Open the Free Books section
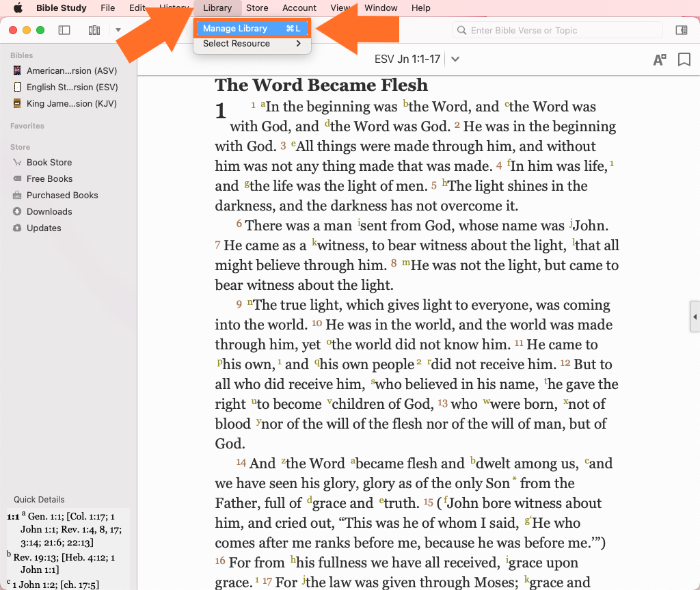The height and width of the screenshot is (590, 700). click(49, 178)
